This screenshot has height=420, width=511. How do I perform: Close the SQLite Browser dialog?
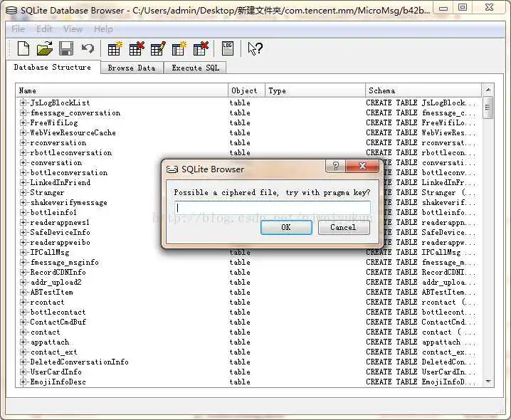pyautogui.click(x=362, y=166)
